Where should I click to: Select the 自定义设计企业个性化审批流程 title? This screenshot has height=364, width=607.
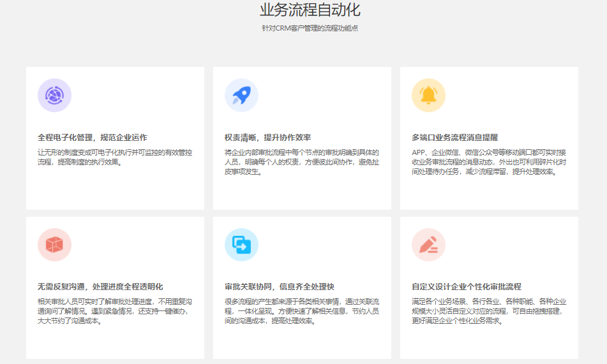[467, 287]
